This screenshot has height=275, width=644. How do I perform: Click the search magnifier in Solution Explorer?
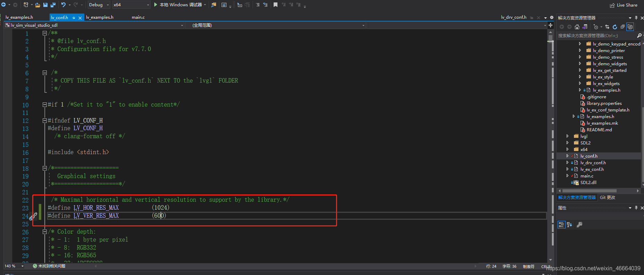tap(639, 35)
